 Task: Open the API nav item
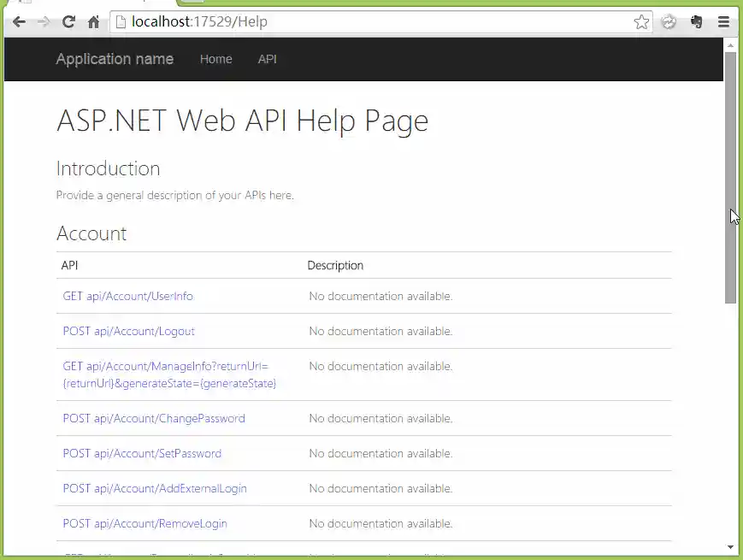(267, 59)
